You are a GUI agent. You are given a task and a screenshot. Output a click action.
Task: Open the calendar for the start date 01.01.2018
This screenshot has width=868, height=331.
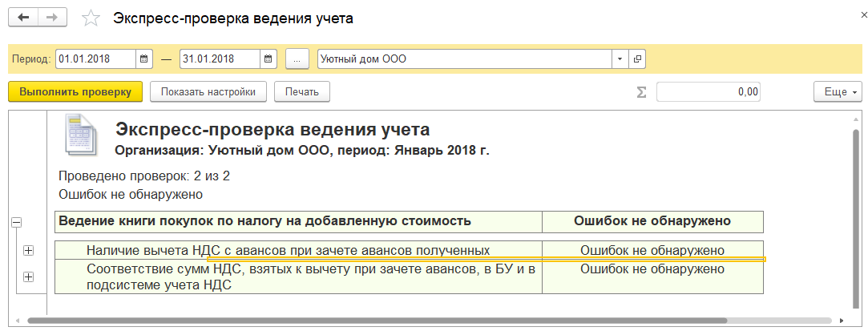(144, 59)
